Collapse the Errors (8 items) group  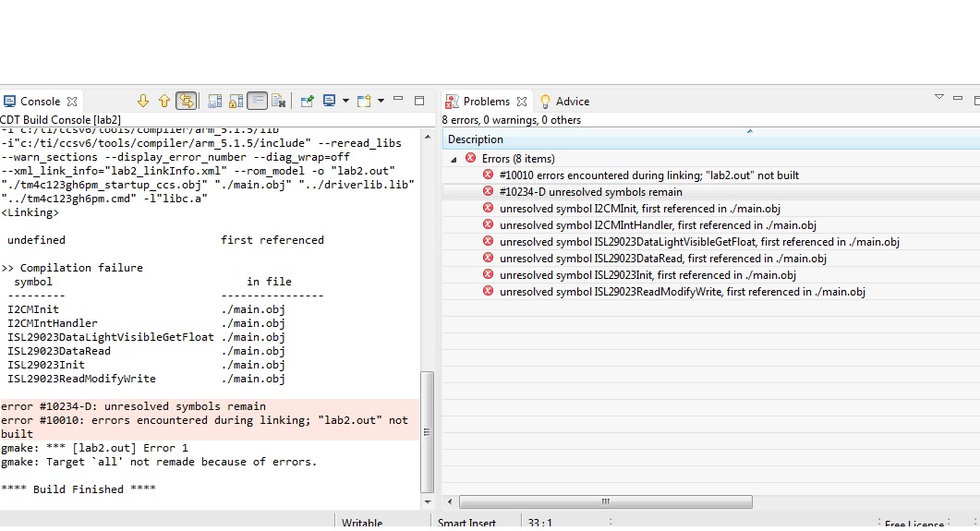[454, 159]
